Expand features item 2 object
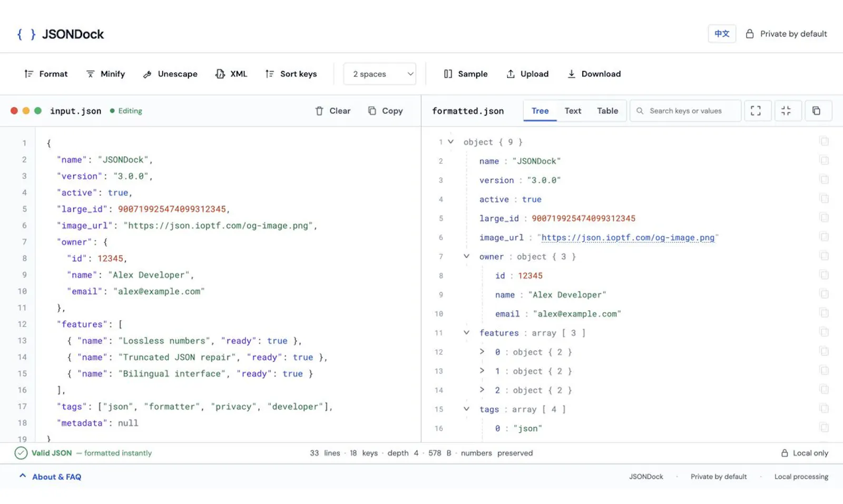The height and width of the screenshot is (504, 843). coord(482,390)
